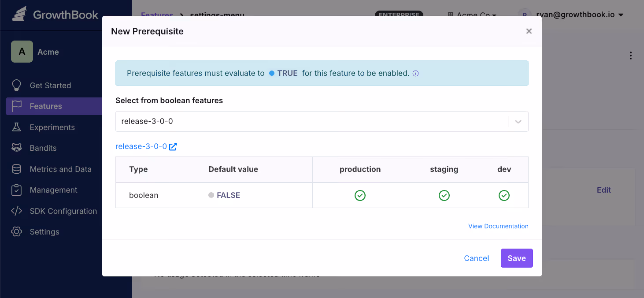644x298 pixels.
Task: Open release-3-0-0 in a new tab
Action: click(x=173, y=146)
